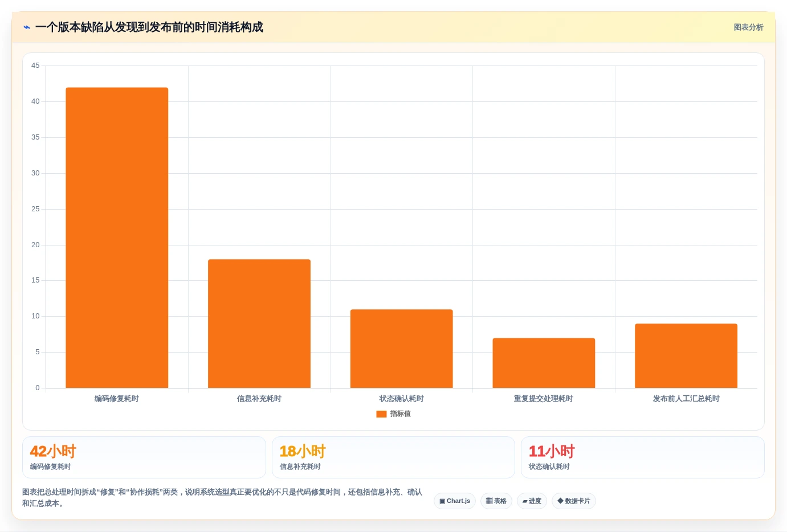The height and width of the screenshot is (532, 787).
Task: Open the 11小时 data card
Action: [x=643, y=457]
